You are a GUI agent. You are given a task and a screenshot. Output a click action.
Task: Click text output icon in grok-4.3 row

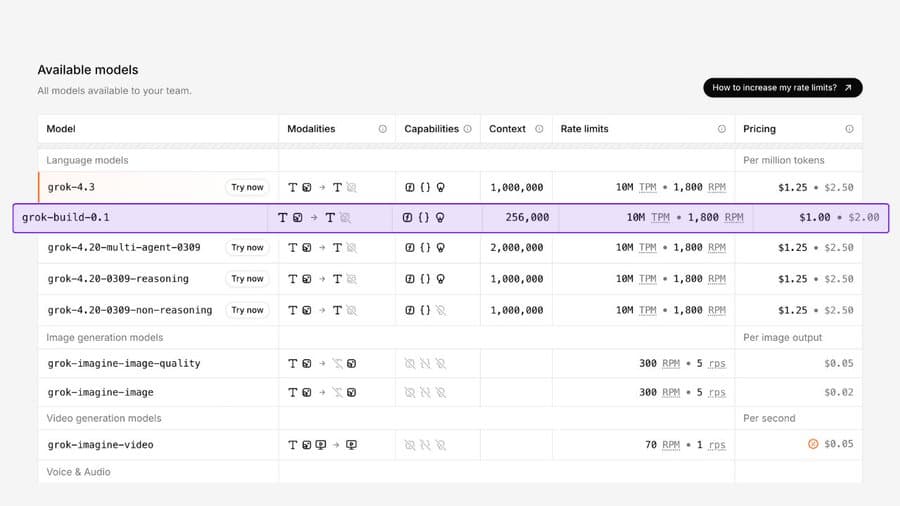coord(337,188)
